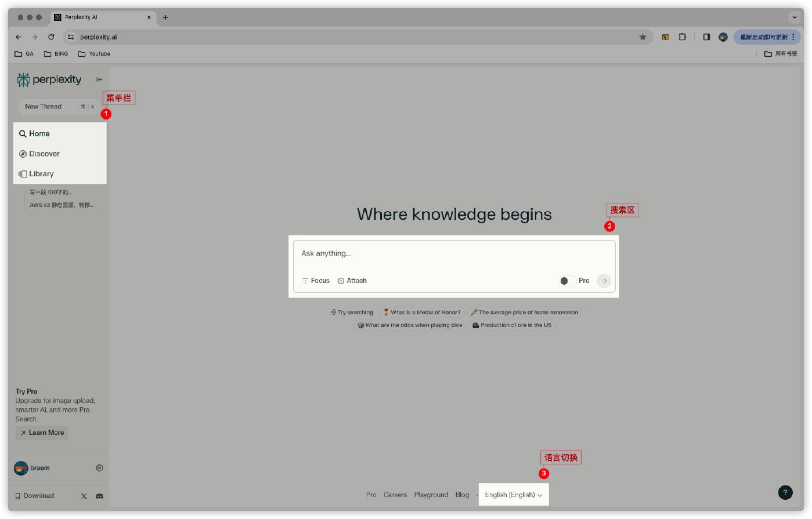Click the help question mark button
The width and height of the screenshot is (812, 519).
[785, 492]
